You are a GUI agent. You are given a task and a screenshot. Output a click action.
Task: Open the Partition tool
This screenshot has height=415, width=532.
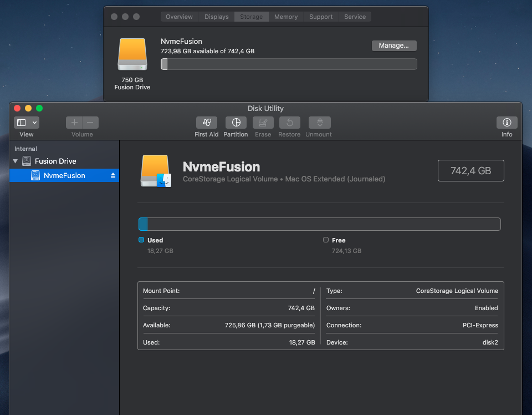(236, 123)
